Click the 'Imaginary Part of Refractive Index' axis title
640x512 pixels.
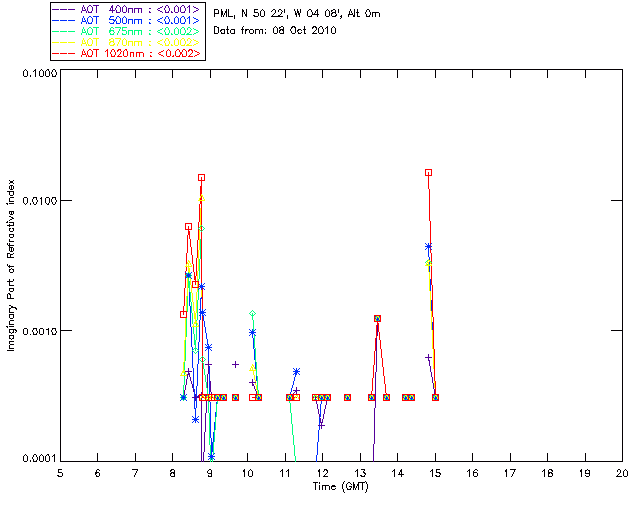point(12,265)
